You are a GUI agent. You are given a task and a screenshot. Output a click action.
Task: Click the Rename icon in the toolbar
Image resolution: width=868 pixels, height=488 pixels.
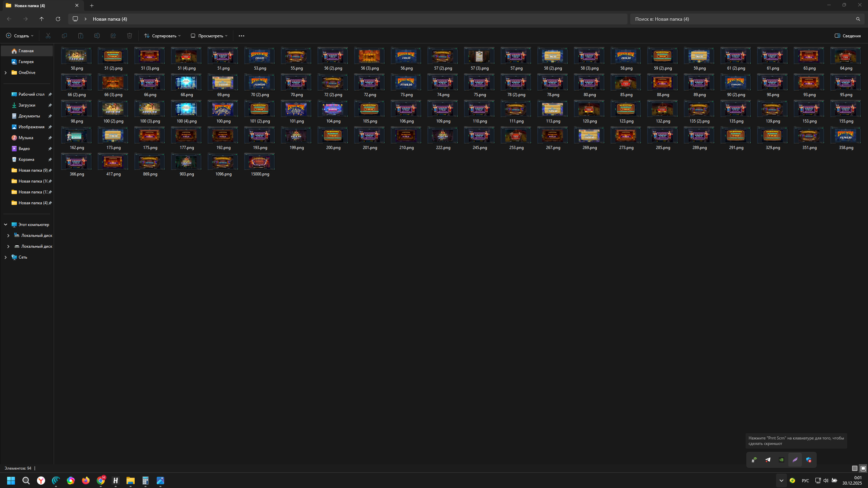[x=97, y=36]
